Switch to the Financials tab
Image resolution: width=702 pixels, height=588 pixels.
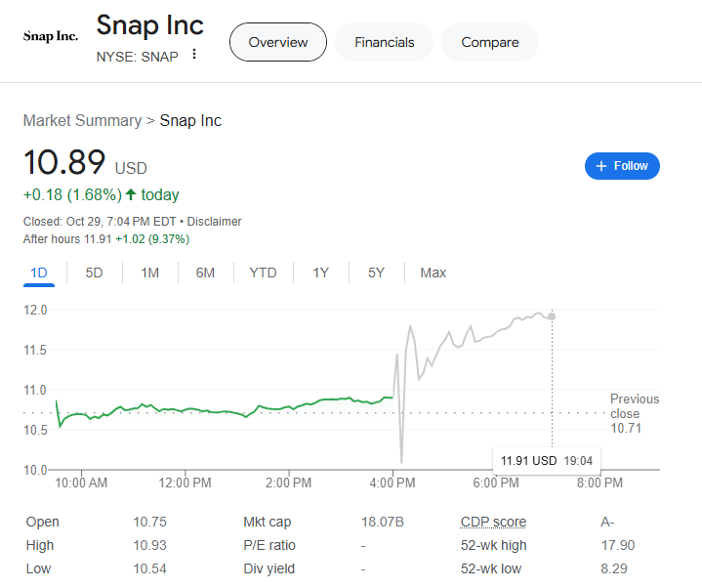[x=385, y=42]
